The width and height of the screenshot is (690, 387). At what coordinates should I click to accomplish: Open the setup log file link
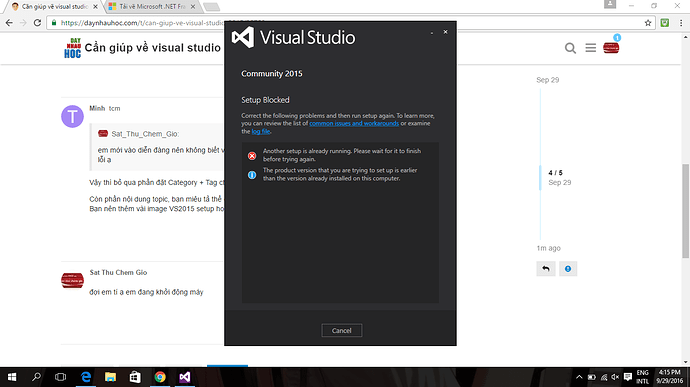point(261,131)
